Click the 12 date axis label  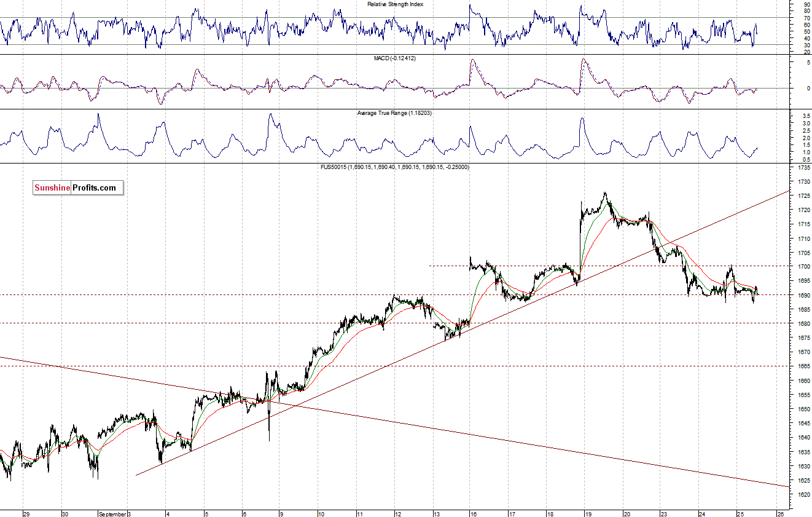(398, 513)
